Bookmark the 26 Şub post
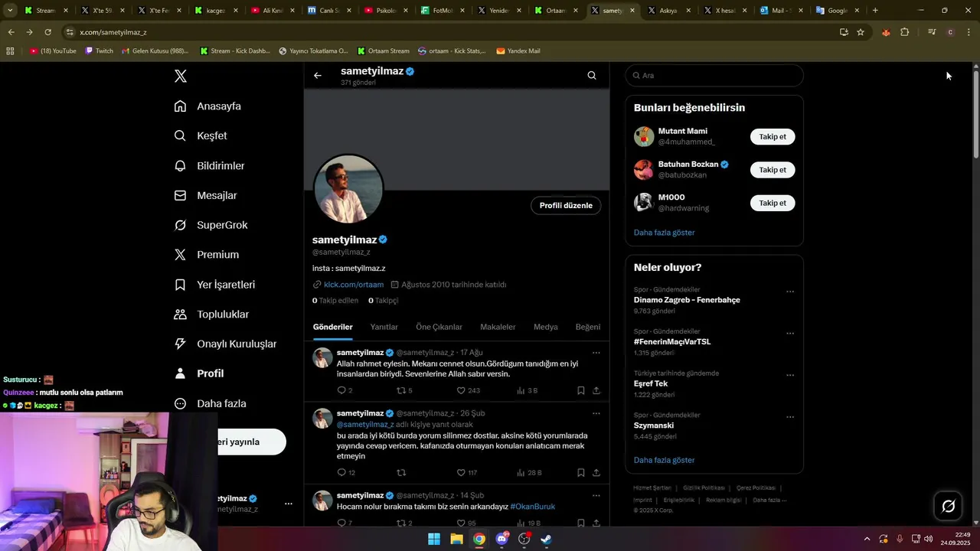The image size is (980, 551). [x=581, y=473]
